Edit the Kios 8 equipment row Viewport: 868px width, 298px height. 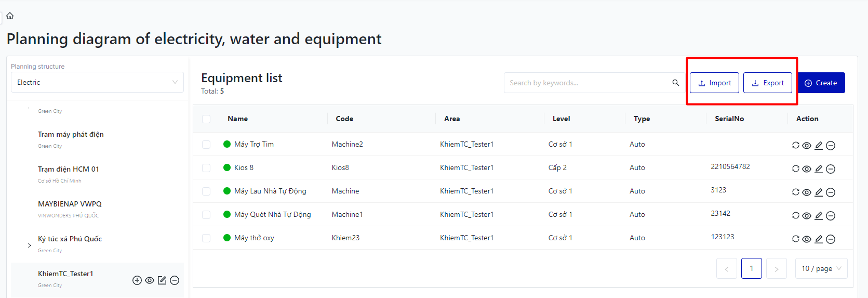819,169
